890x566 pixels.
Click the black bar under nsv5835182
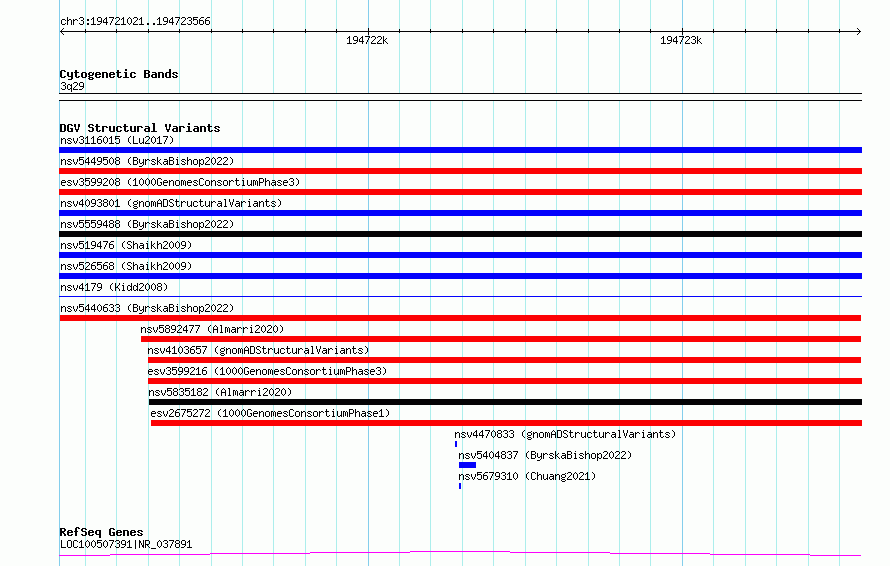tap(505, 402)
